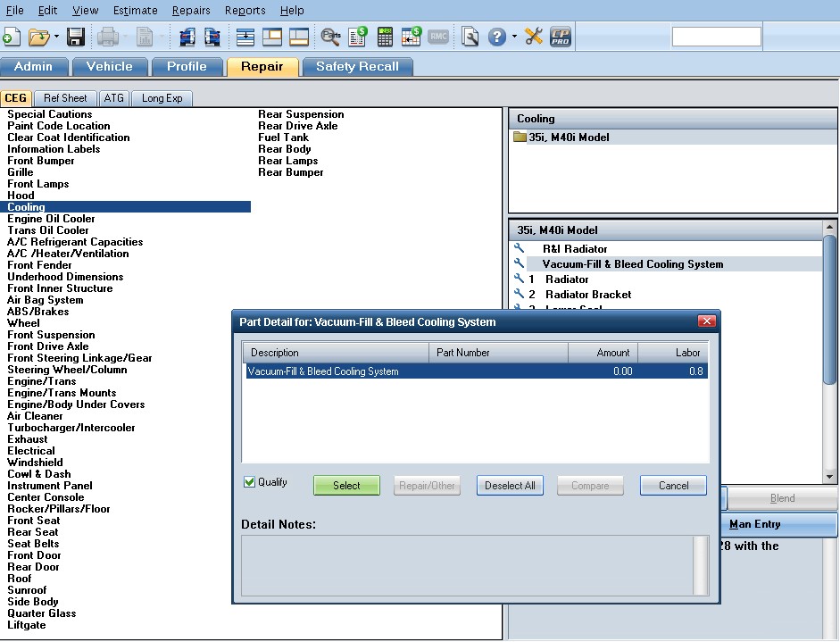840x642 pixels.
Task: Open the ATG tab
Action: pos(113,98)
